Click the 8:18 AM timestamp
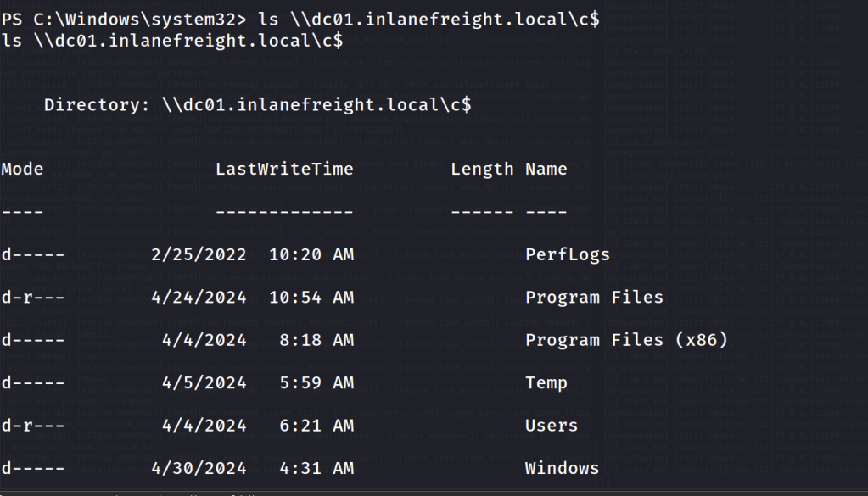This screenshot has height=496, width=868. pos(316,340)
